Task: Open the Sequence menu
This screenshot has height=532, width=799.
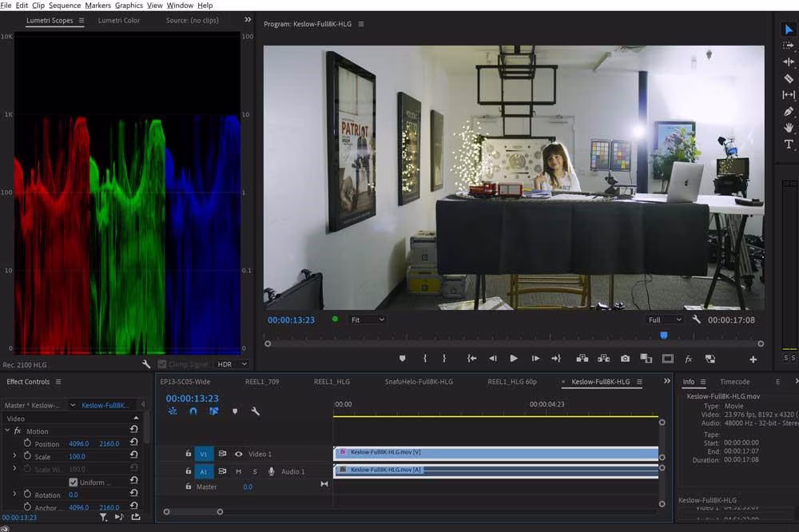Action: coord(65,6)
